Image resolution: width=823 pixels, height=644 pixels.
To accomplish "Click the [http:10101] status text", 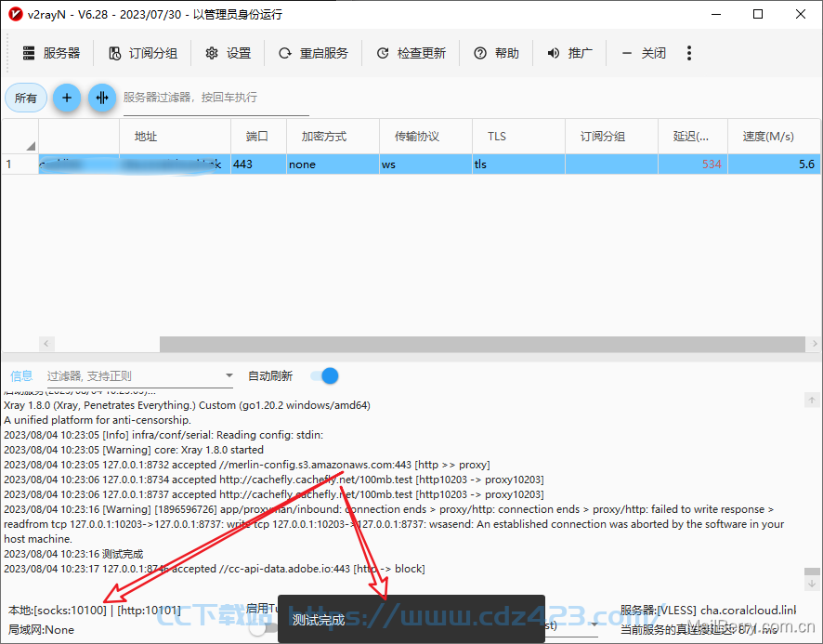I will pos(149,611).
